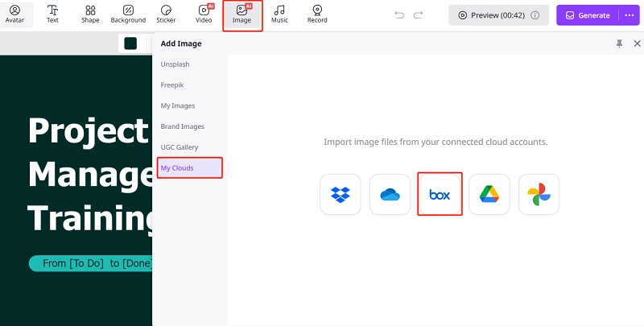644x326 pixels.
Task: Select the 'From [To Do] to [Done]' subtitle
Action: (91, 263)
